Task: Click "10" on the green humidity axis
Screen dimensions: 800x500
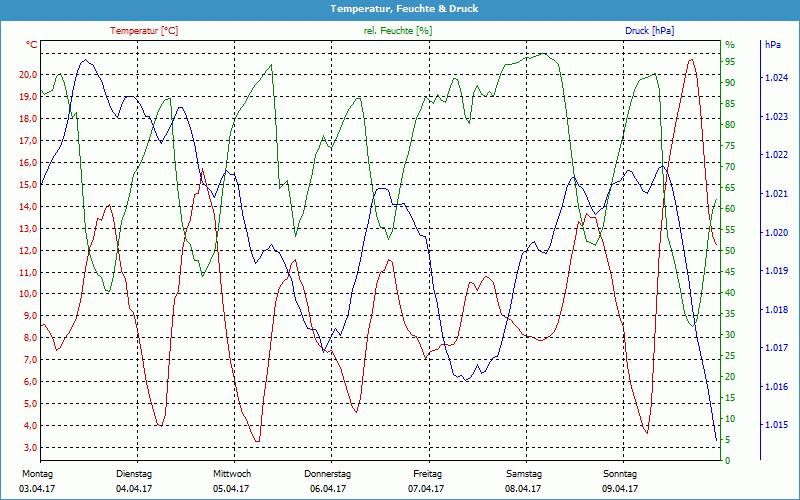Action: 730,419
